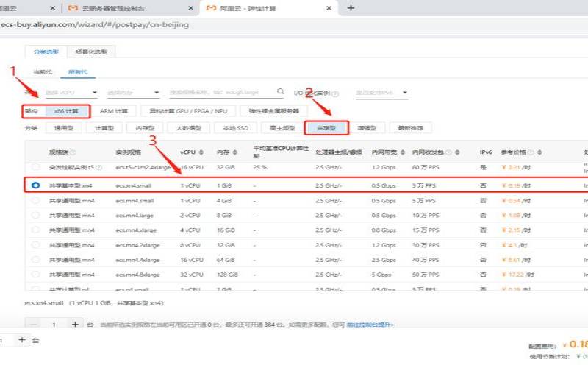Click the 处理器主频/睿频 column header
This screenshot has height=368, width=588.
(x=339, y=152)
